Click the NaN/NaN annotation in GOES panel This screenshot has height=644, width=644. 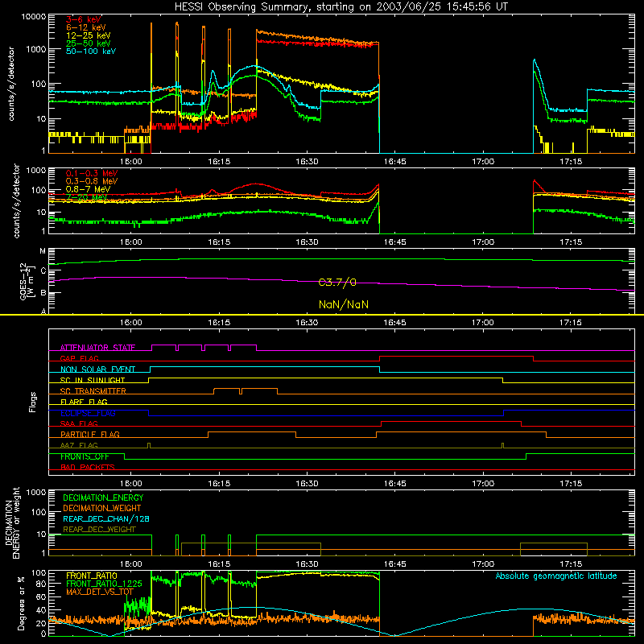pyautogui.click(x=344, y=304)
